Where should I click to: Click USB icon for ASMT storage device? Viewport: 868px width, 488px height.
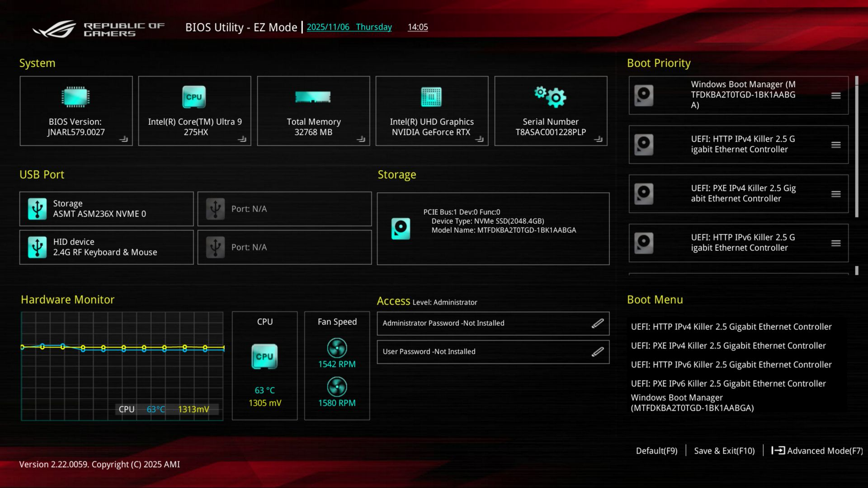pyautogui.click(x=37, y=209)
